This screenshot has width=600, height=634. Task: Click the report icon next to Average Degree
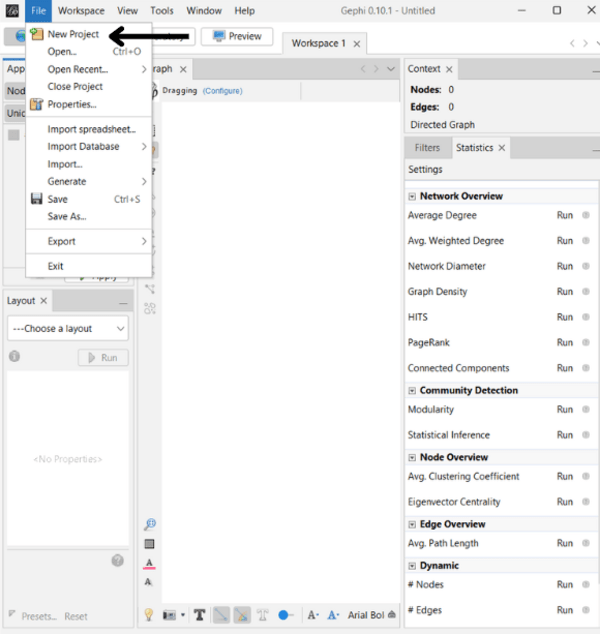coord(585,215)
